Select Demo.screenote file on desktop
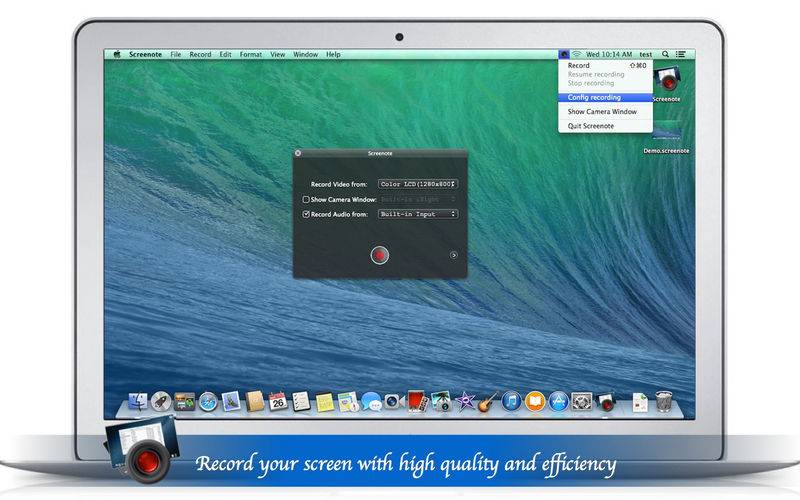The image size is (800, 500). [x=666, y=137]
